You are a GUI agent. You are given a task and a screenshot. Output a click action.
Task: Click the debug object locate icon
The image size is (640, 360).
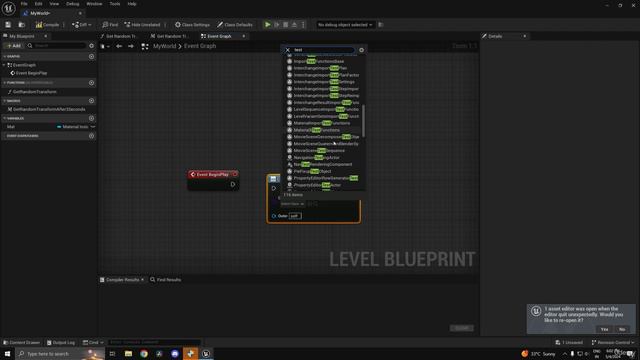380,25
